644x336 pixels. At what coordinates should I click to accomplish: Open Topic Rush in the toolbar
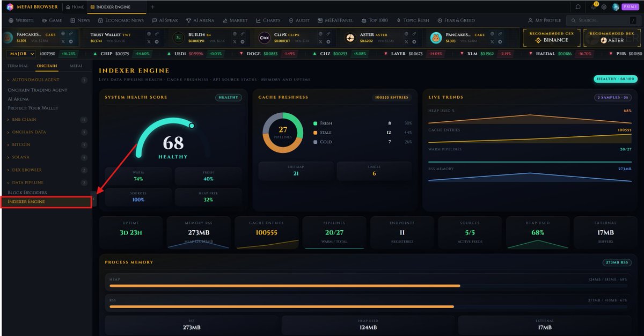tap(412, 20)
